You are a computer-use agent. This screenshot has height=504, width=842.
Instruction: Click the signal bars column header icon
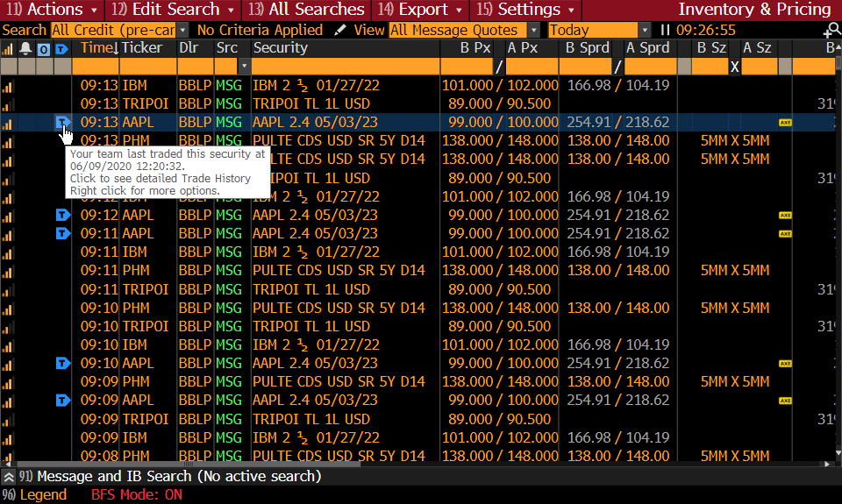pyautogui.click(x=9, y=48)
